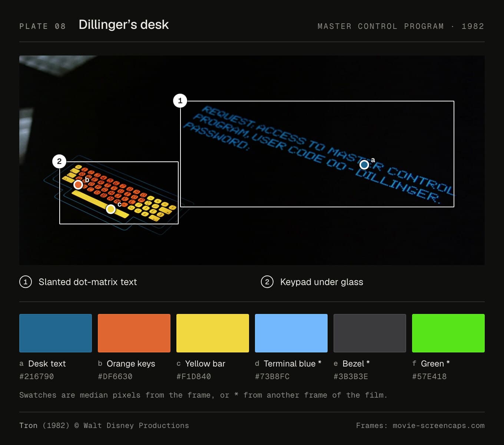Click the hex value #73B8FC
Viewport: 504px width, 445px height.
click(x=272, y=377)
